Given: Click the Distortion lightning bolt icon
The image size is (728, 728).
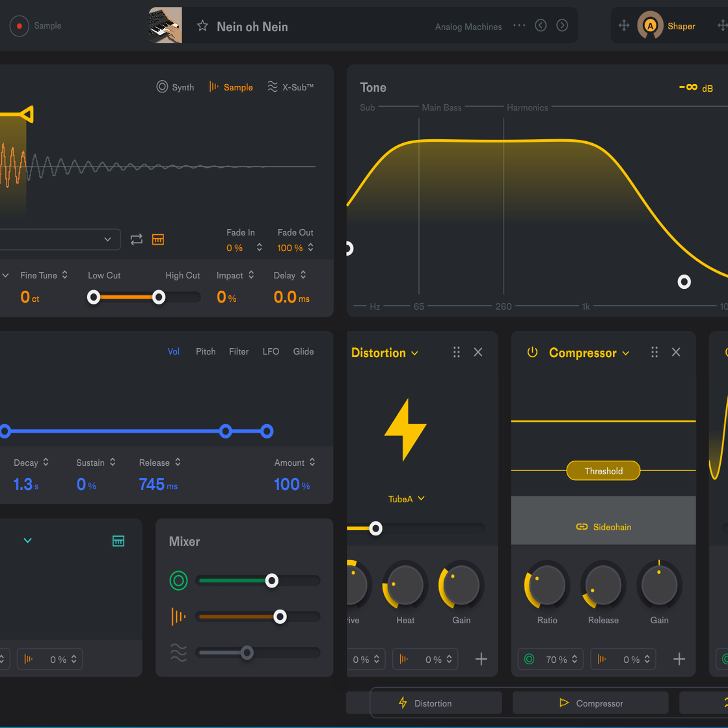Looking at the screenshot, I should tap(406, 429).
